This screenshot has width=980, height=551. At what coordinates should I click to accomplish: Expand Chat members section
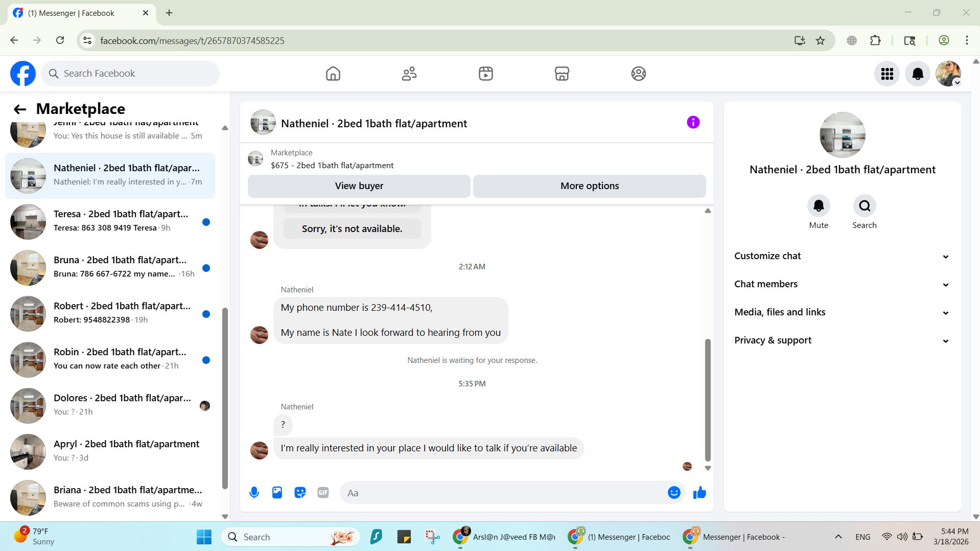click(842, 284)
